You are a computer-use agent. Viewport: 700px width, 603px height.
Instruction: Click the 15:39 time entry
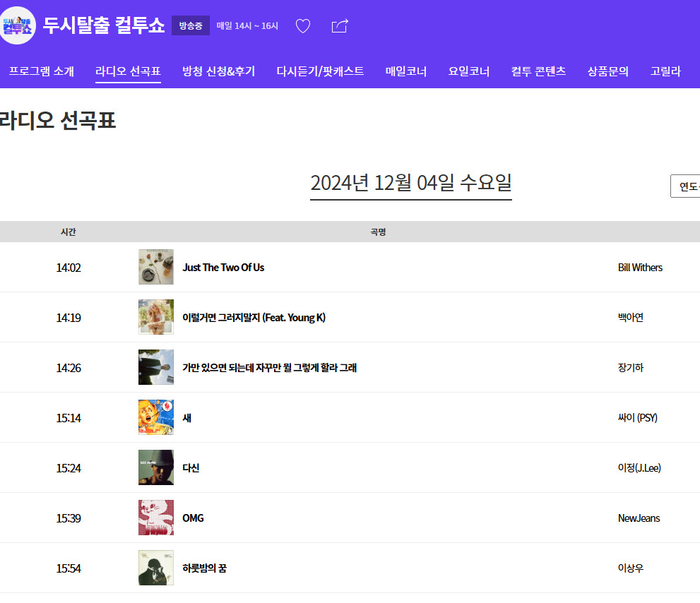(x=69, y=518)
